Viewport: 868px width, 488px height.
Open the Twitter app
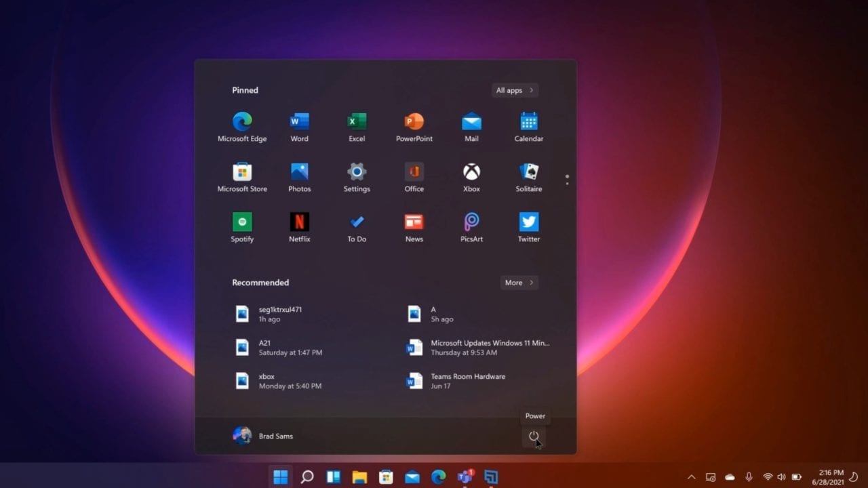coord(529,227)
